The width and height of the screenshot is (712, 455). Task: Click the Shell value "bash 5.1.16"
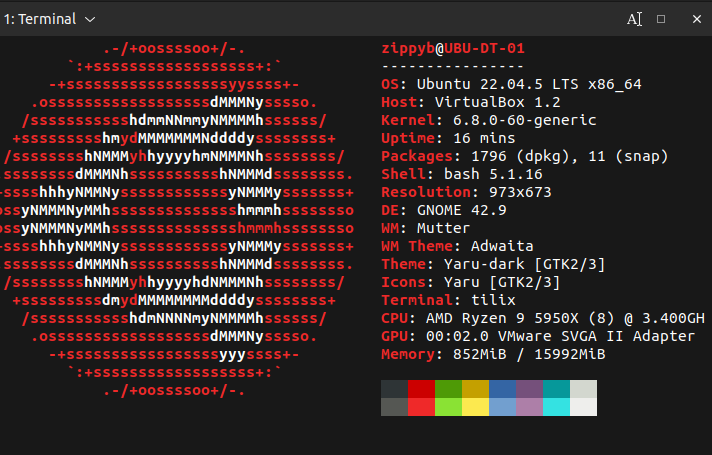coord(493,174)
